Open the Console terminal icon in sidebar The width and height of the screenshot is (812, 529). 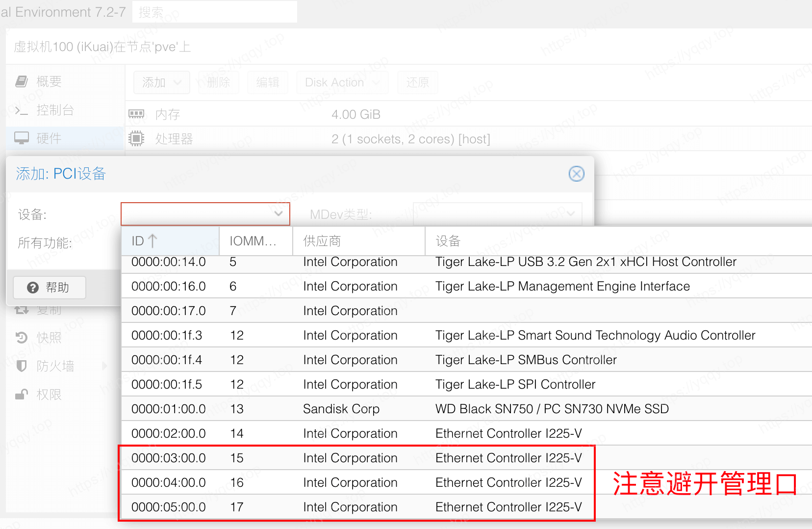coord(21,110)
